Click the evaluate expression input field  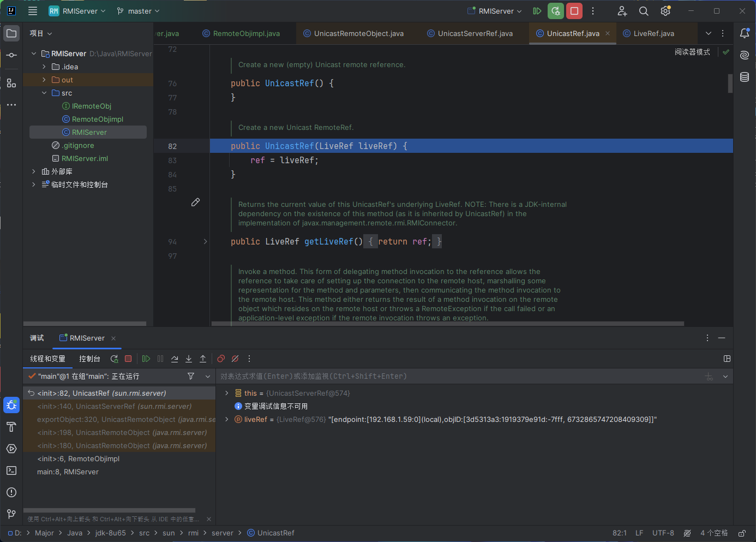pos(458,376)
